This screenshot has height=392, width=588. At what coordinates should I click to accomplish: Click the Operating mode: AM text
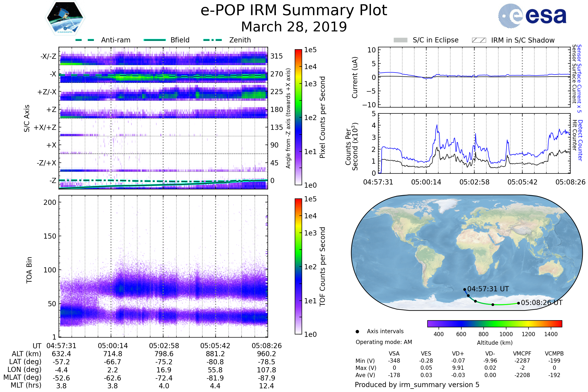383,342
